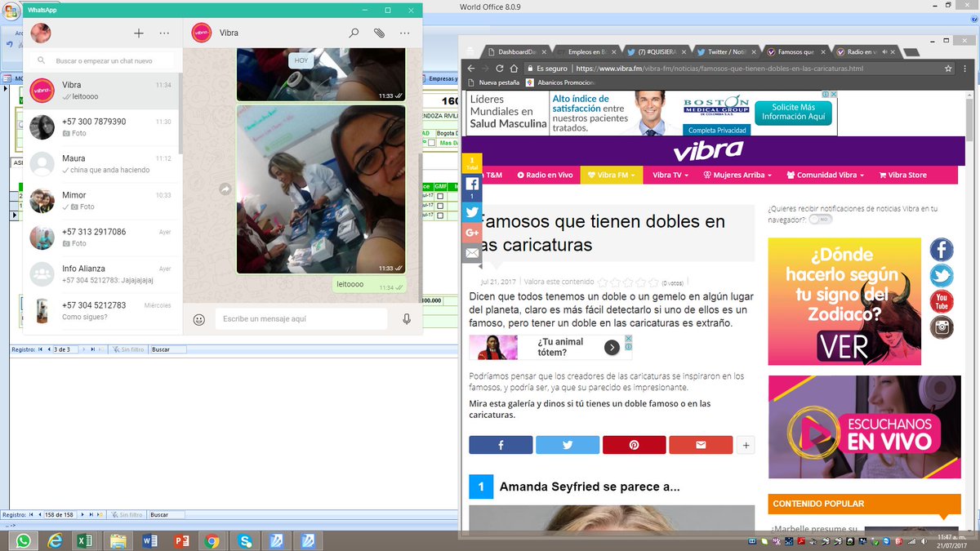This screenshot has width=980, height=551.
Task: Search within the Vibra chat
Action: click(x=354, y=33)
